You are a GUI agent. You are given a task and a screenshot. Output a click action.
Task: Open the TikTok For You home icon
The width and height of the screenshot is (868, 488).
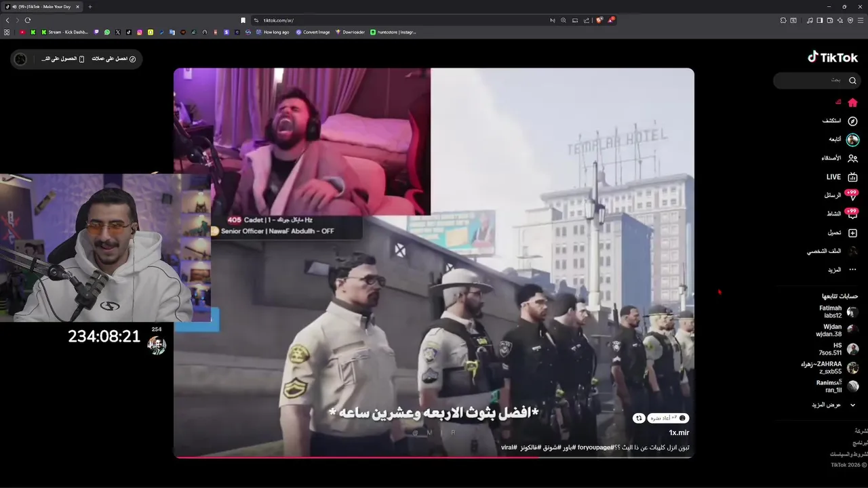(x=852, y=102)
